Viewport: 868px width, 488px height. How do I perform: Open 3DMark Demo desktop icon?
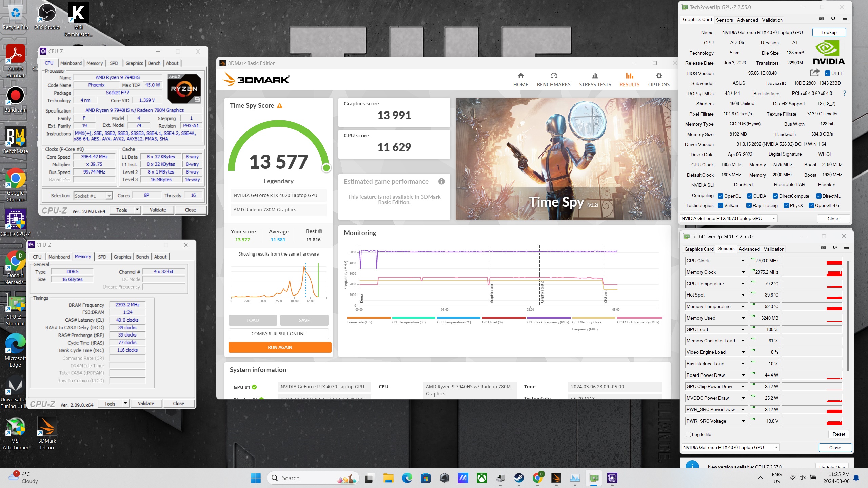47,433
